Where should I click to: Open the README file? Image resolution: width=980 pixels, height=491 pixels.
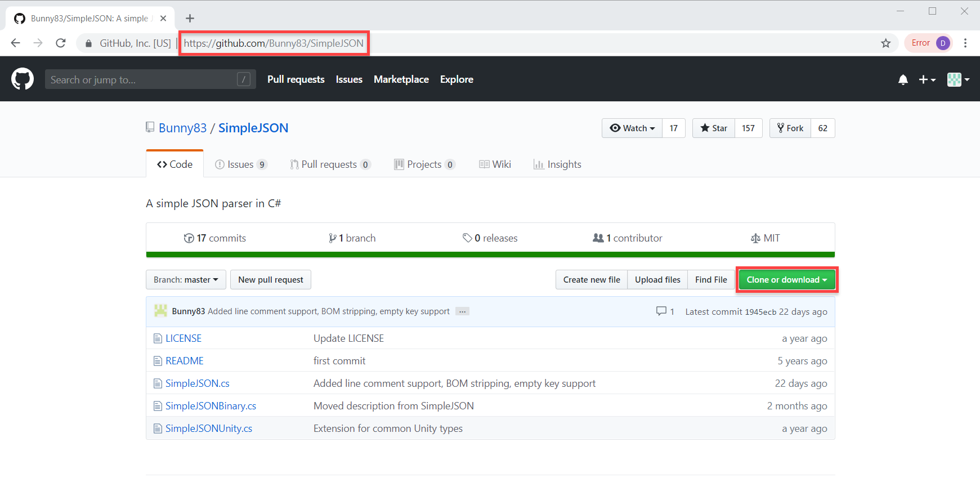[x=185, y=361]
